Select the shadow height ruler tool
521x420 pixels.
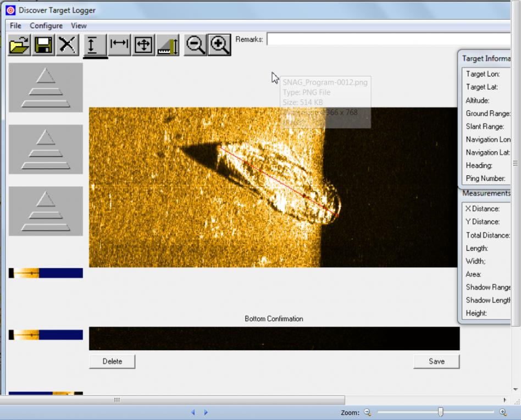tap(168, 46)
